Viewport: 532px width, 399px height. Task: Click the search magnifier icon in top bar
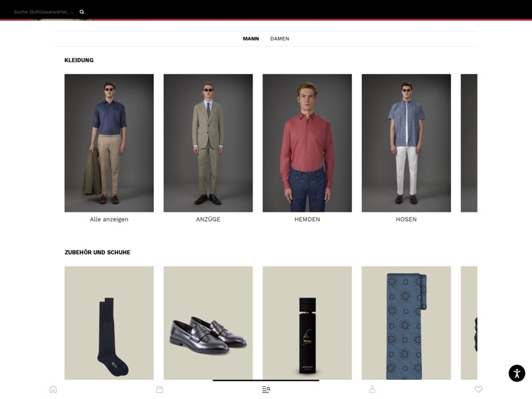(x=82, y=12)
